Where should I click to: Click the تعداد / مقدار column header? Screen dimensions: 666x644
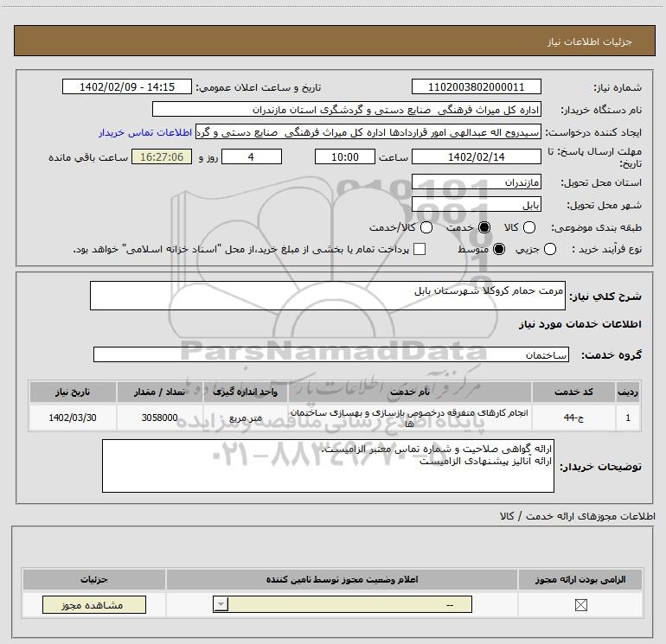pyautogui.click(x=159, y=392)
